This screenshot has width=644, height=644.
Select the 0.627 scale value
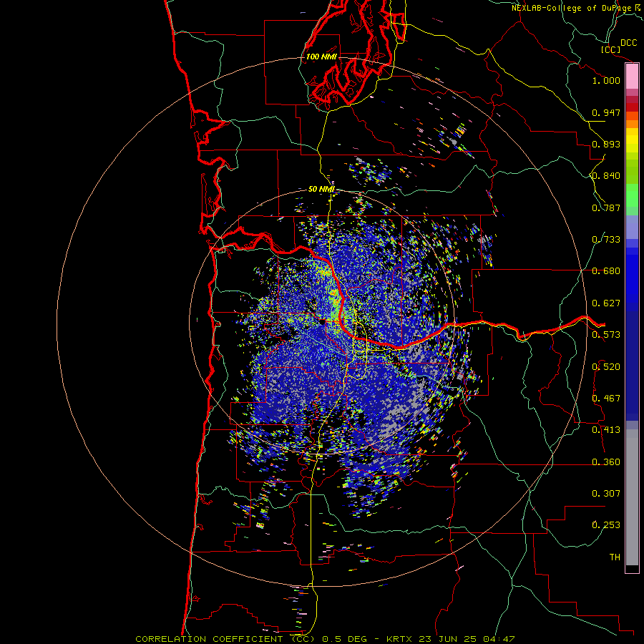pos(606,303)
